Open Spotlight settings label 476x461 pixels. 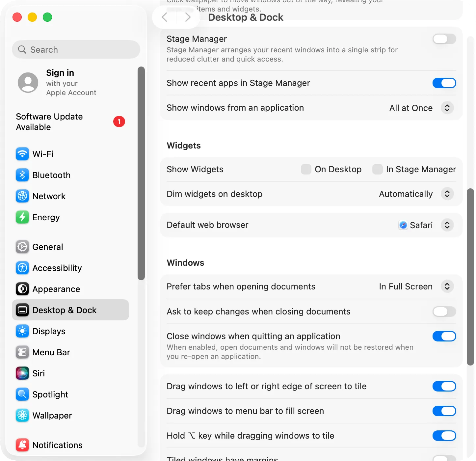pos(50,394)
